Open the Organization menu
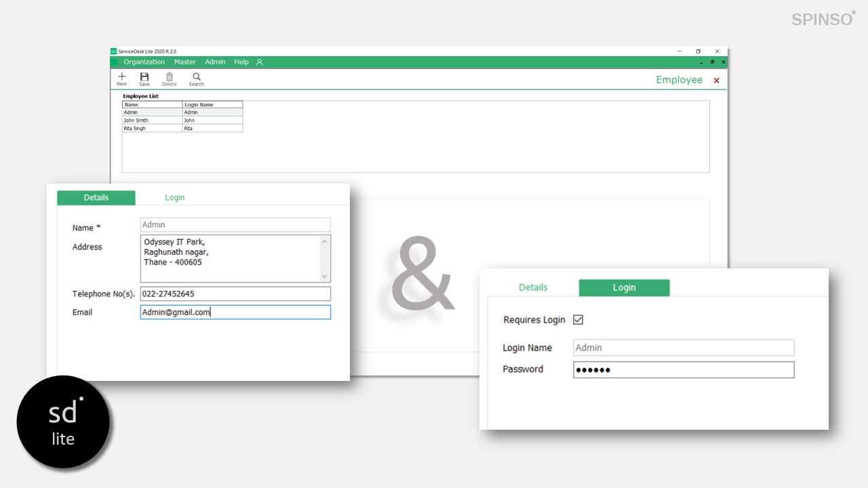 [144, 62]
